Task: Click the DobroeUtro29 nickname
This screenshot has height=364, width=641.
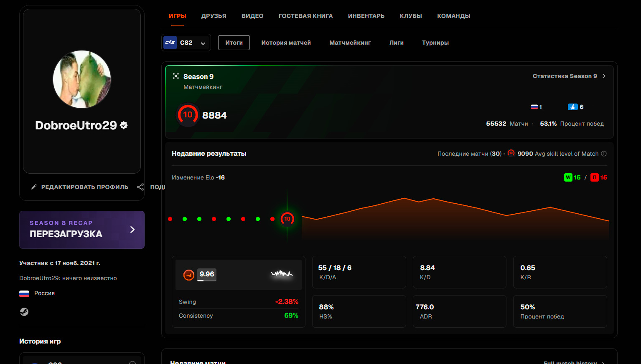Action: (x=76, y=125)
